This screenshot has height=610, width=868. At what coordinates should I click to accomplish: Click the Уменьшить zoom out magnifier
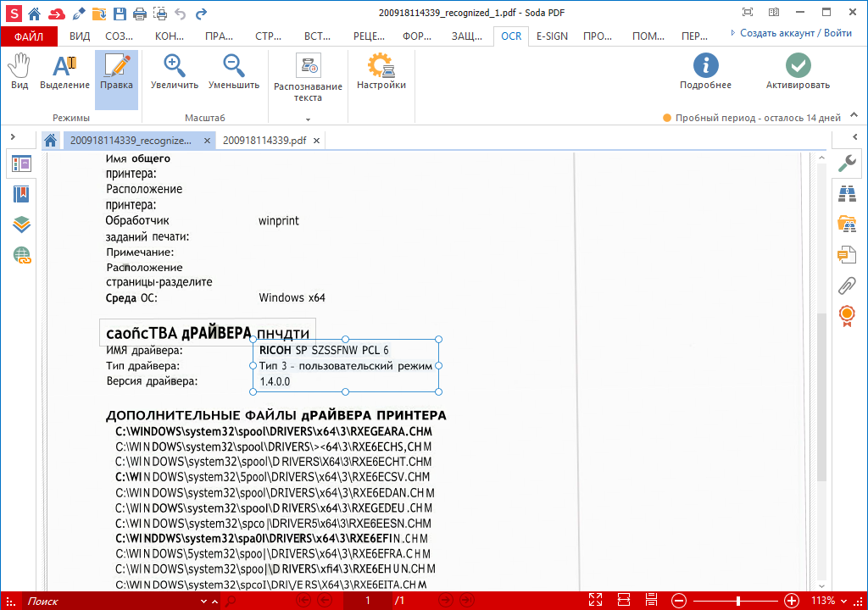233,73
